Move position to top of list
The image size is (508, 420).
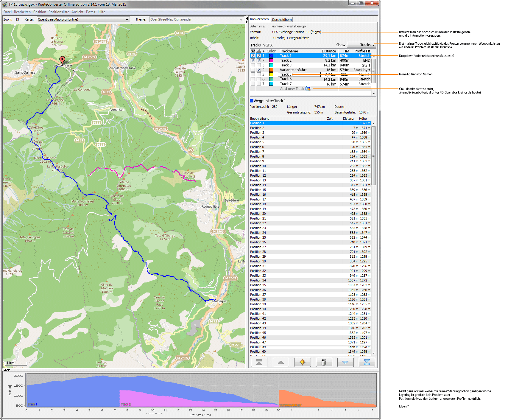(259, 362)
